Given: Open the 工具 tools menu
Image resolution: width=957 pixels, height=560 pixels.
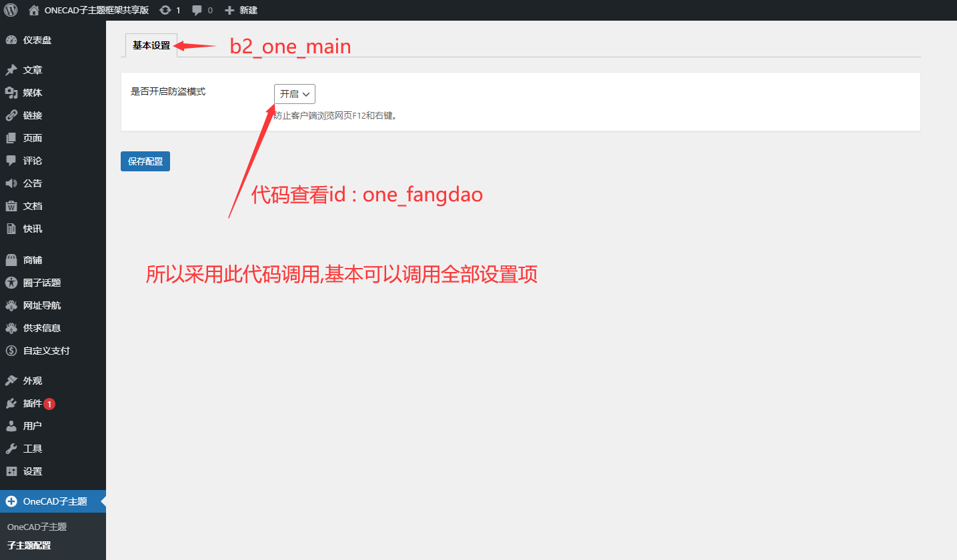Looking at the screenshot, I should (x=53, y=449).
